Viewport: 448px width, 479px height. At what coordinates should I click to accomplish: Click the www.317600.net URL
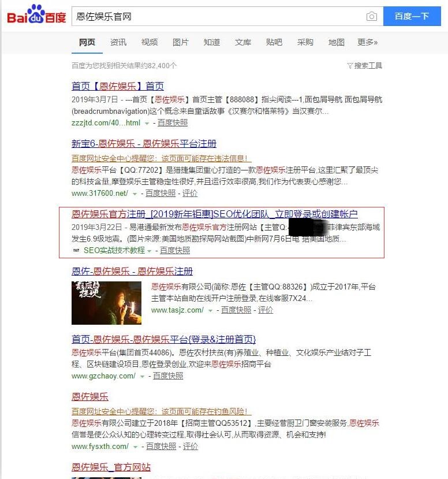(x=100, y=194)
